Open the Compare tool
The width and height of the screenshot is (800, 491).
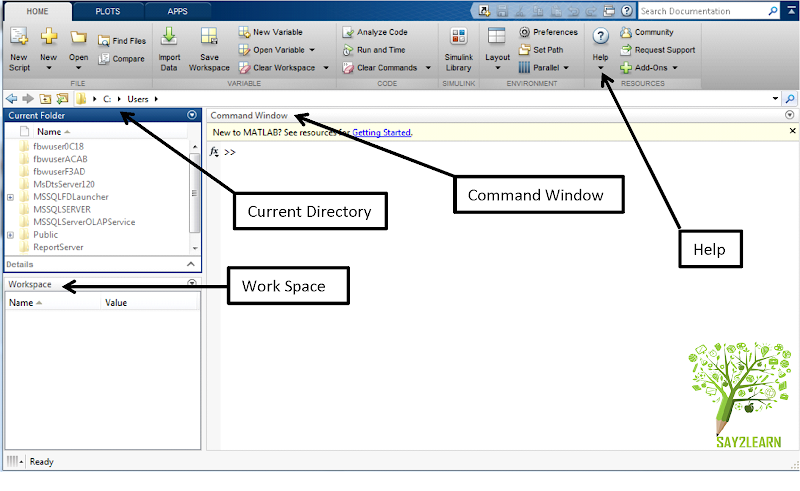(x=121, y=59)
